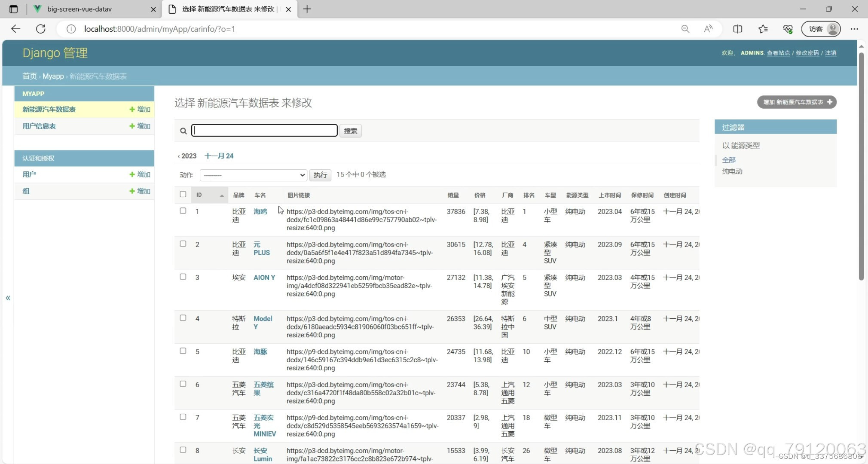Click the back navigation arrow
The width and height of the screenshot is (868, 464).
(15, 29)
